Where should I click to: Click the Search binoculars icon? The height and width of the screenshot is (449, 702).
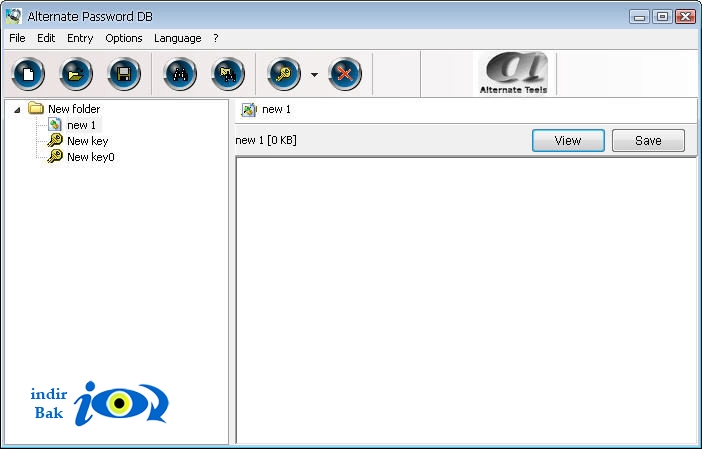click(180, 74)
